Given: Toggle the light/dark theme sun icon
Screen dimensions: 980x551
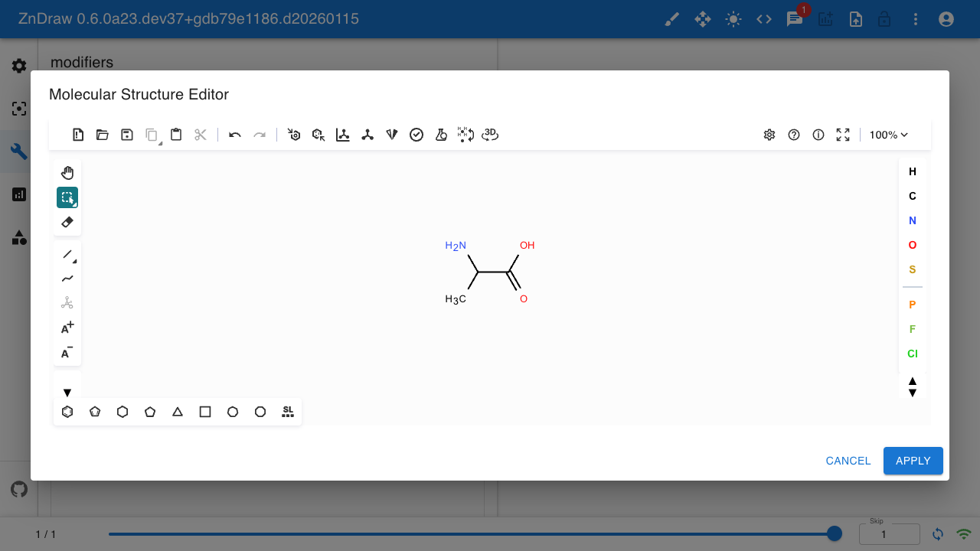Looking at the screenshot, I should [733, 19].
